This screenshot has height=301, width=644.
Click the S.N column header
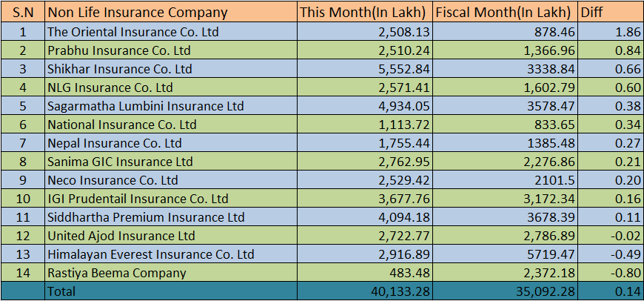[x=22, y=13]
